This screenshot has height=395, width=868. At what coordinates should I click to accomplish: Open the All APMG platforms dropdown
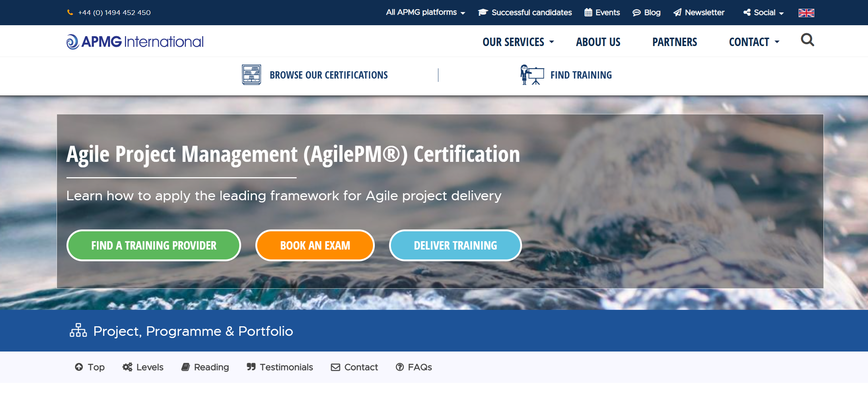pos(426,12)
